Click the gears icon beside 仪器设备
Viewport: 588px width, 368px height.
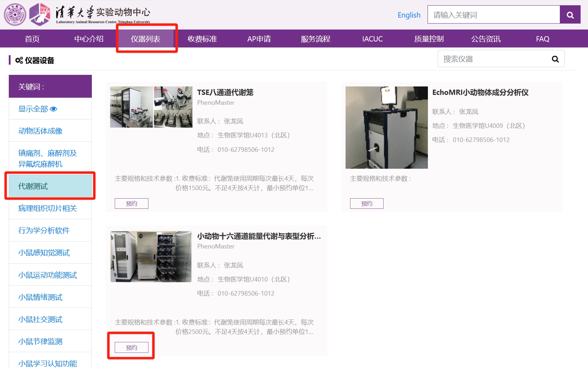(19, 60)
